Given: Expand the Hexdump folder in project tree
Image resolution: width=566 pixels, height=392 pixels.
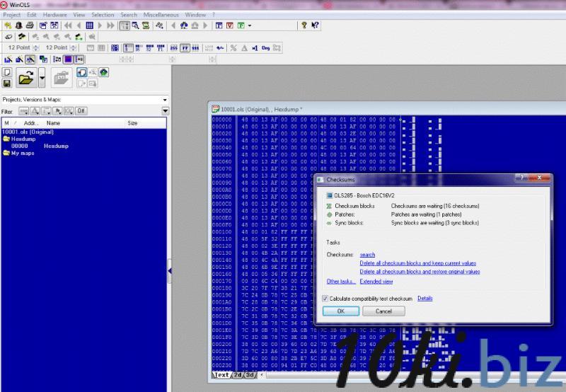Looking at the screenshot, I should click(x=6, y=139).
